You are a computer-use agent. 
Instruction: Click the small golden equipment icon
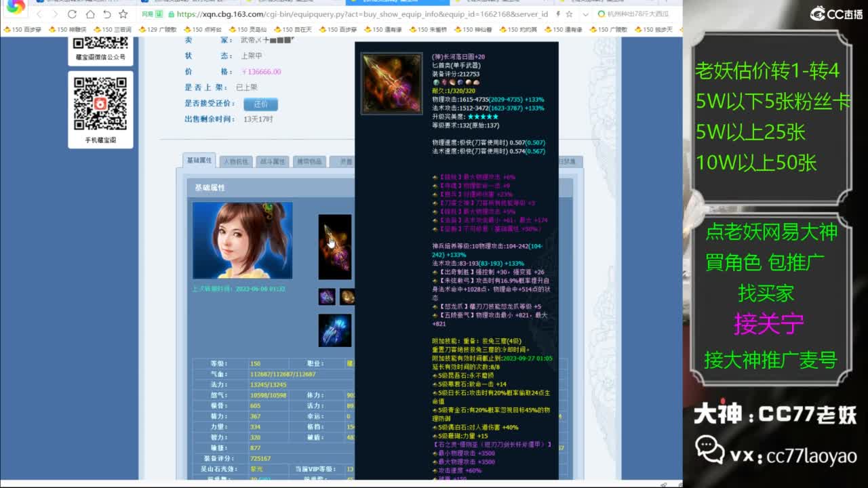pos(347,297)
